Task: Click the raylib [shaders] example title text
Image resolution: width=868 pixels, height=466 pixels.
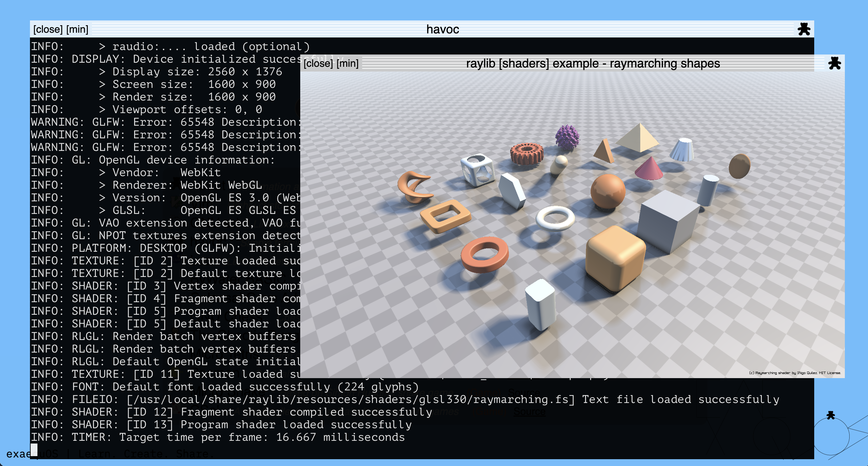Action: (x=593, y=63)
